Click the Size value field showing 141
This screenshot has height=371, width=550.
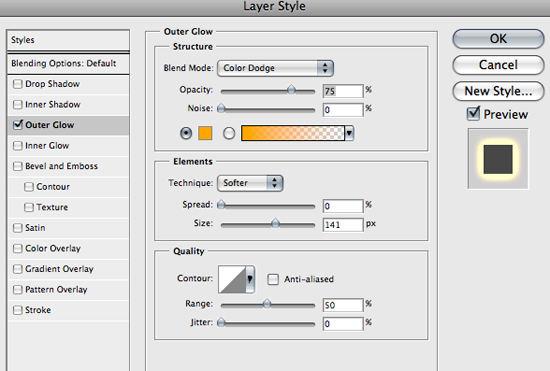click(343, 224)
